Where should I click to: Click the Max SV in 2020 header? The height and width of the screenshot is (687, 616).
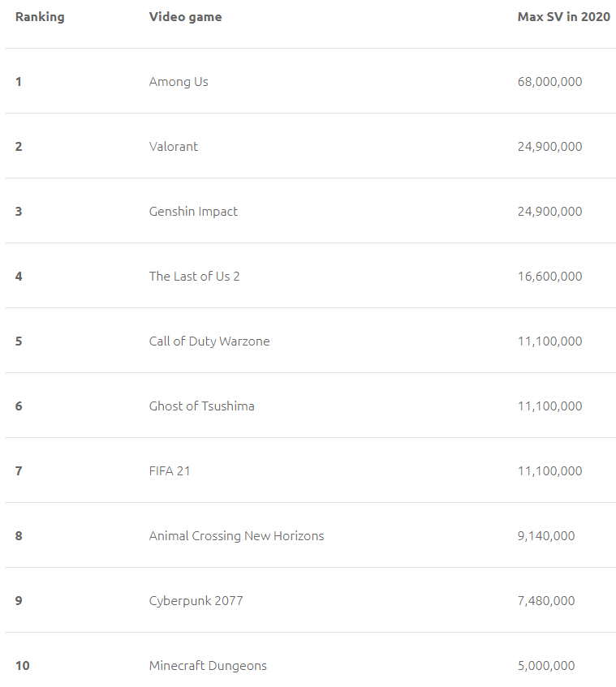pos(563,17)
